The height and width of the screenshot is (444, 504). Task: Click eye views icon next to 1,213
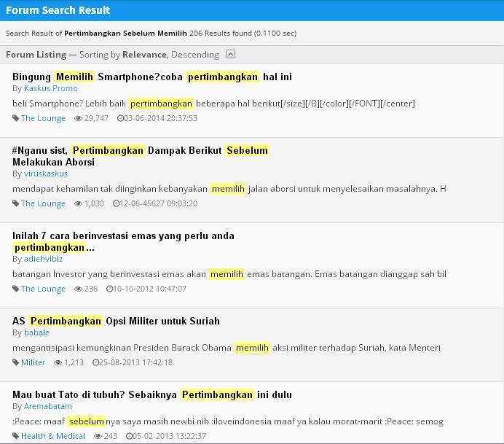click(x=58, y=362)
